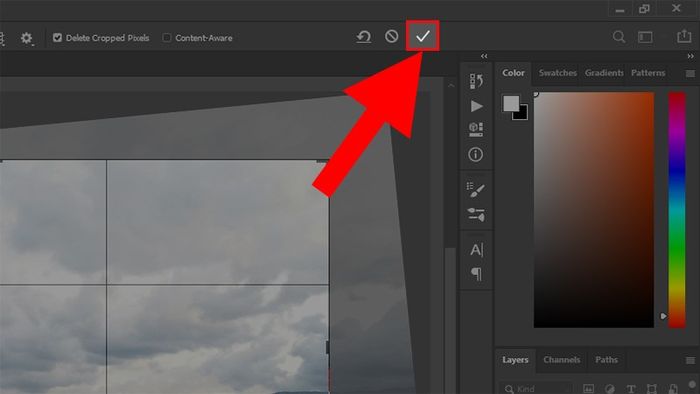Open the Brushes panel icon
This screenshot has width=700, height=394.
pyautogui.click(x=476, y=214)
